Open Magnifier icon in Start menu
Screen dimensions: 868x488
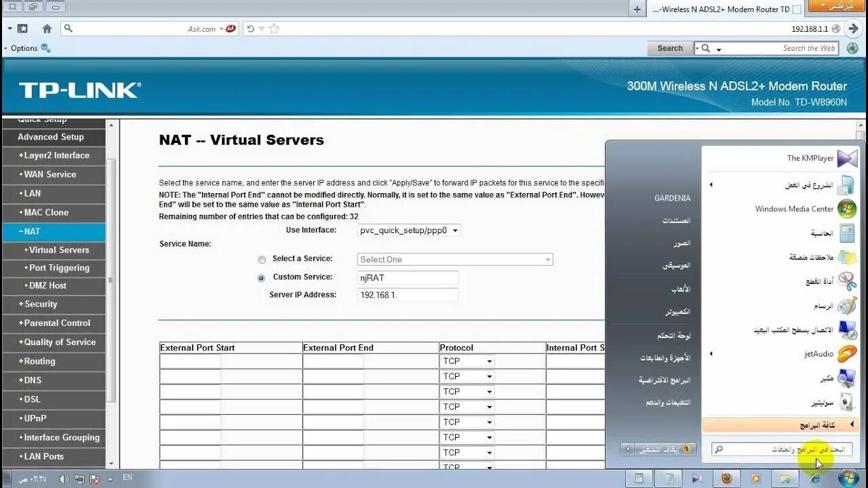point(847,378)
